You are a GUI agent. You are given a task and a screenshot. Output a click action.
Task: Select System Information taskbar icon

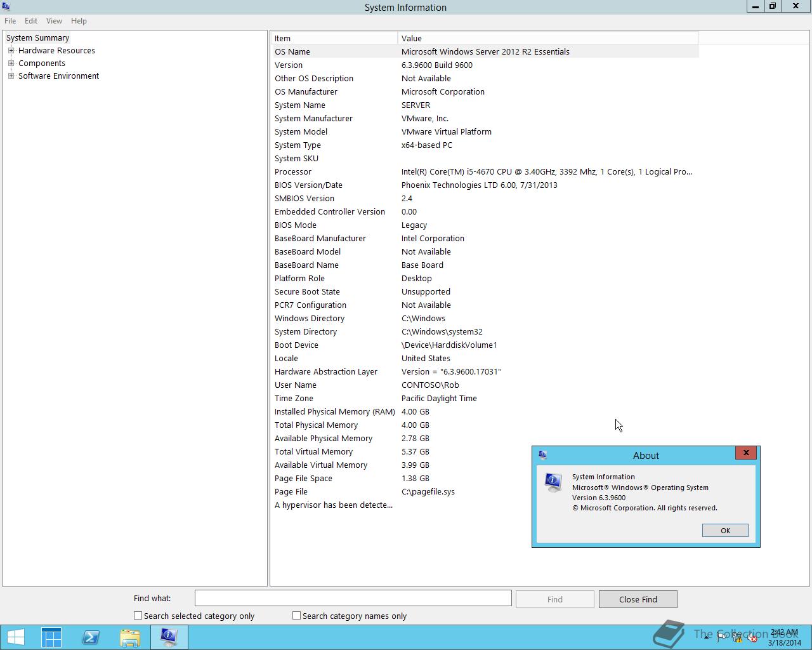click(x=169, y=637)
